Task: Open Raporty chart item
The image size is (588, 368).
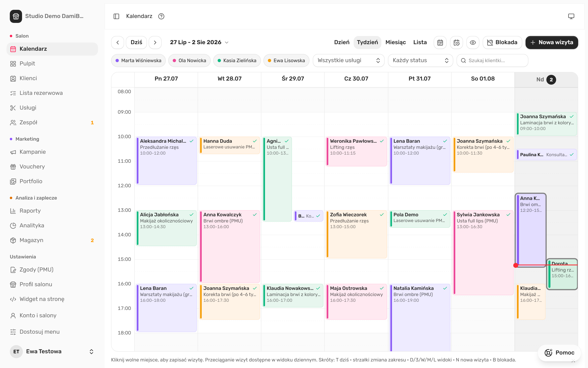Action: click(x=52, y=211)
